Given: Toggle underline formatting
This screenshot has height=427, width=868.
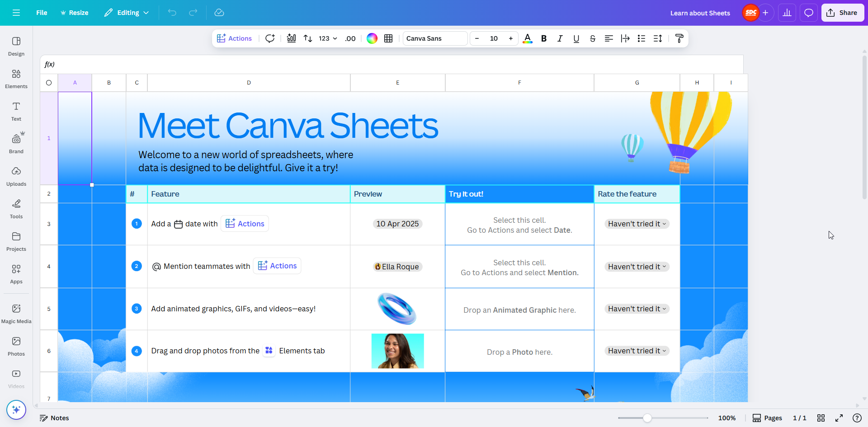Looking at the screenshot, I should (576, 38).
